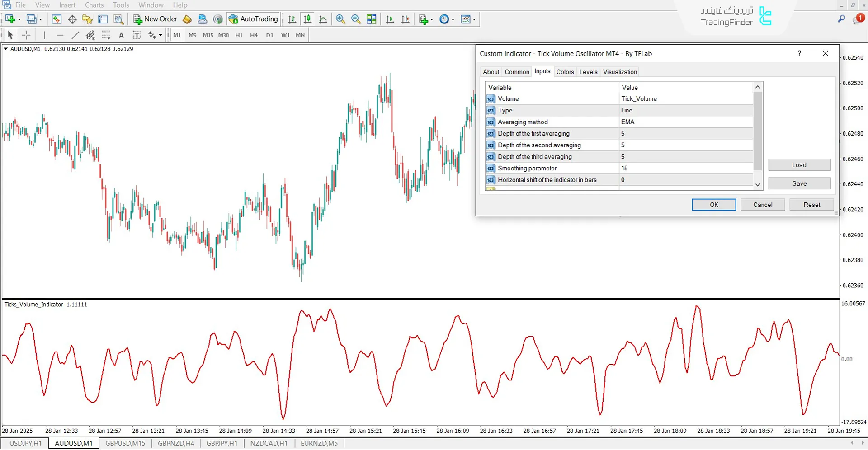The height and width of the screenshot is (450, 868).
Task: Tile the chart windows
Action: [371, 19]
